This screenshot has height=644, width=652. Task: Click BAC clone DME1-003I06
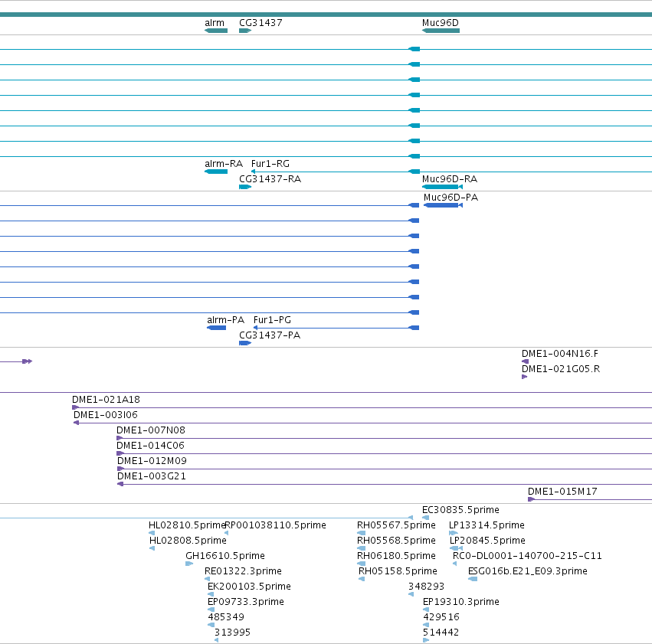coord(362,423)
